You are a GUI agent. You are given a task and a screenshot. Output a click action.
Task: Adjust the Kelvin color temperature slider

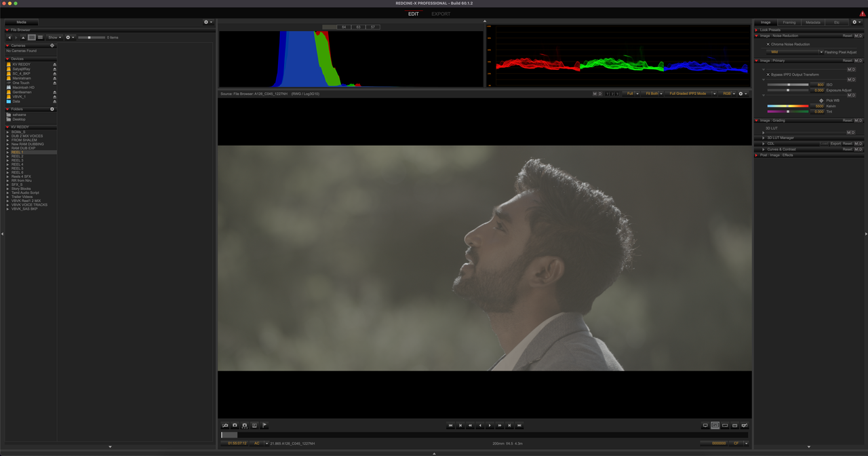788,106
